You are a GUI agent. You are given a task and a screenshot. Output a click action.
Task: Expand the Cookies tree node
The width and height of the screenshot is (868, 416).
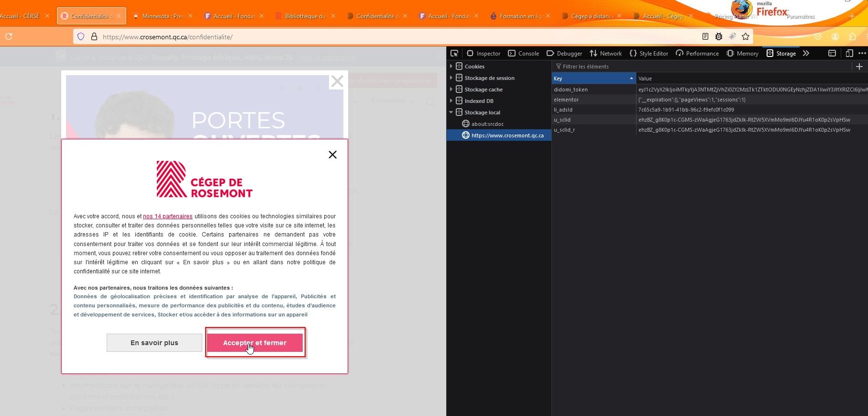tap(451, 67)
